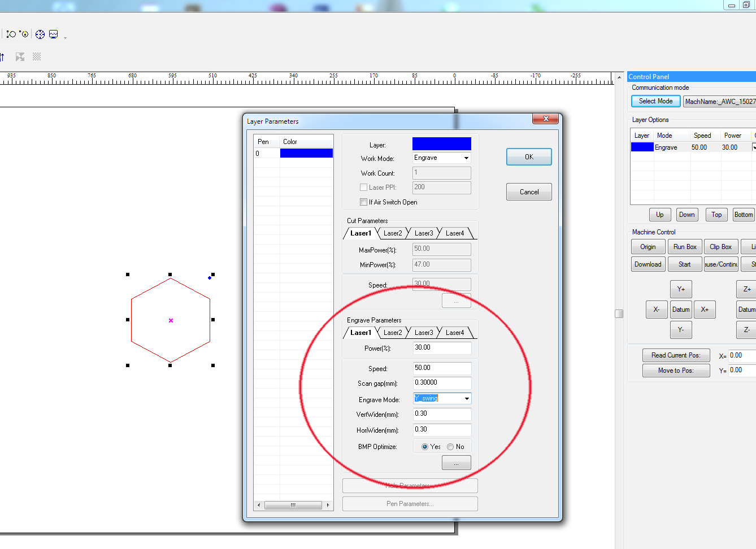The width and height of the screenshot is (756, 549).
Task: Click the grayed diagonal arrows toolbar icon
Action: (x=20, y=56)
